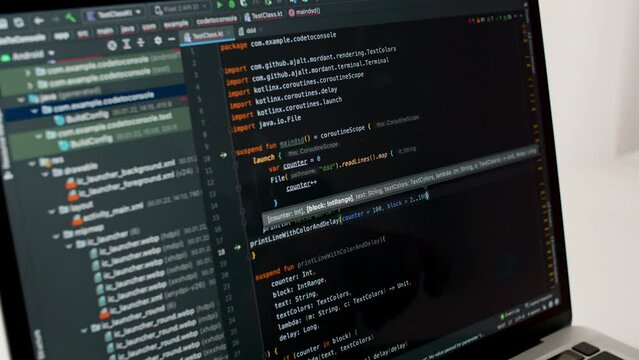Click the 'codetoconsole' breadcrumb
The height and width of the screenshot is (360, 639).
216,20
